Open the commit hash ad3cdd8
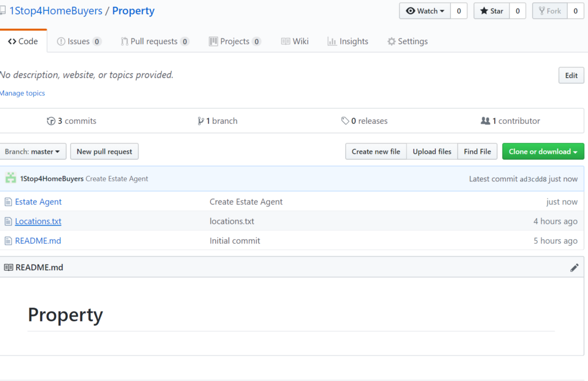 [533, 179]
